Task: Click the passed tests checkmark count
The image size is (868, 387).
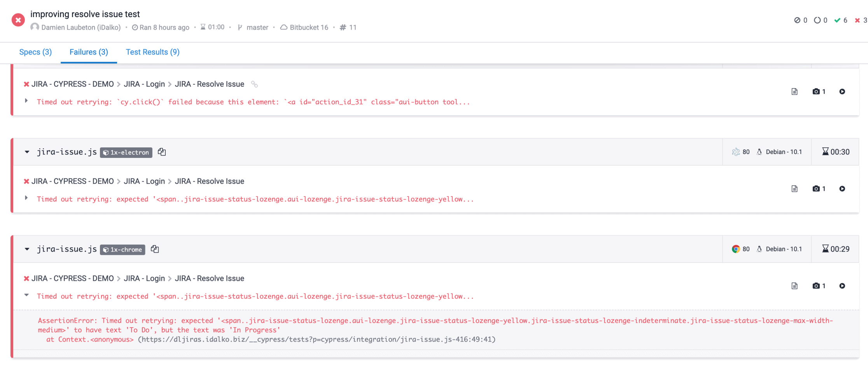Action: point(841,20)
